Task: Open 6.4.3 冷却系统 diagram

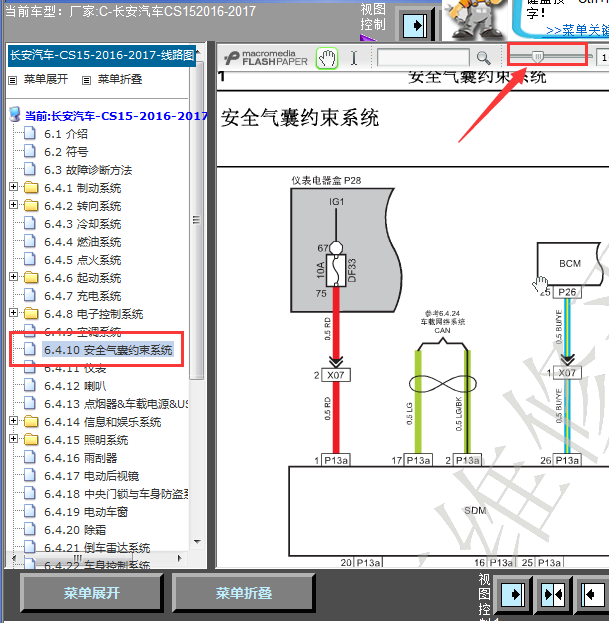Action: [83, 224]
